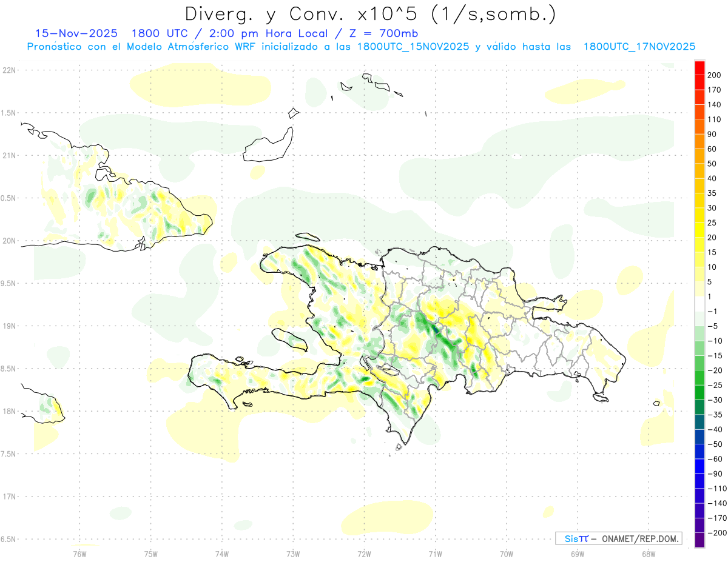Click the white swatch between 1 and -1

coord(700,304)
